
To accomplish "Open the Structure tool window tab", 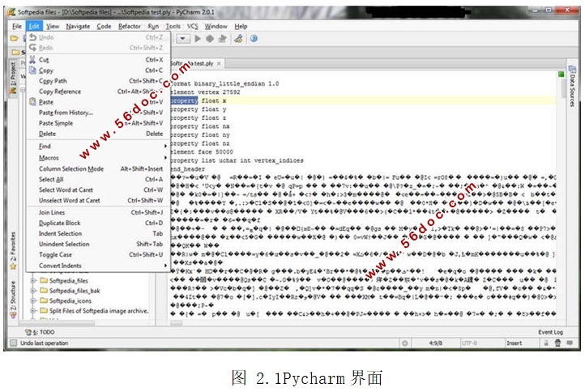I will coord(13,299).
